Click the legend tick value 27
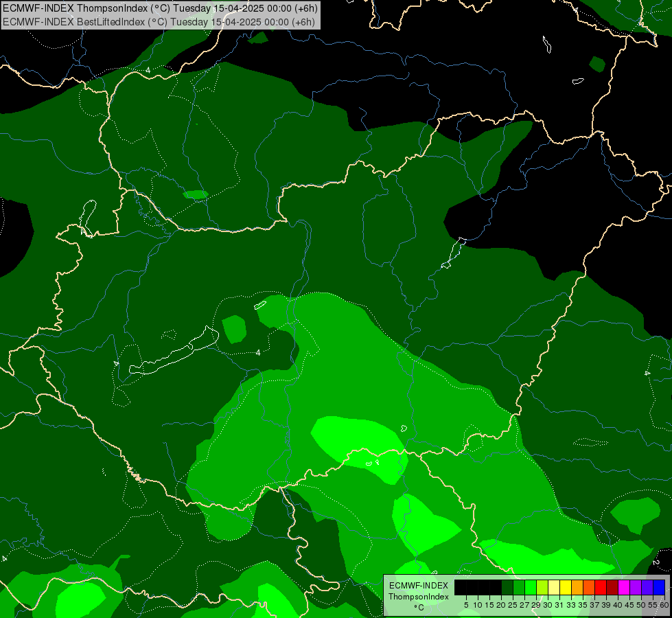Screen dimensions: 672x618 click(524, 605)
